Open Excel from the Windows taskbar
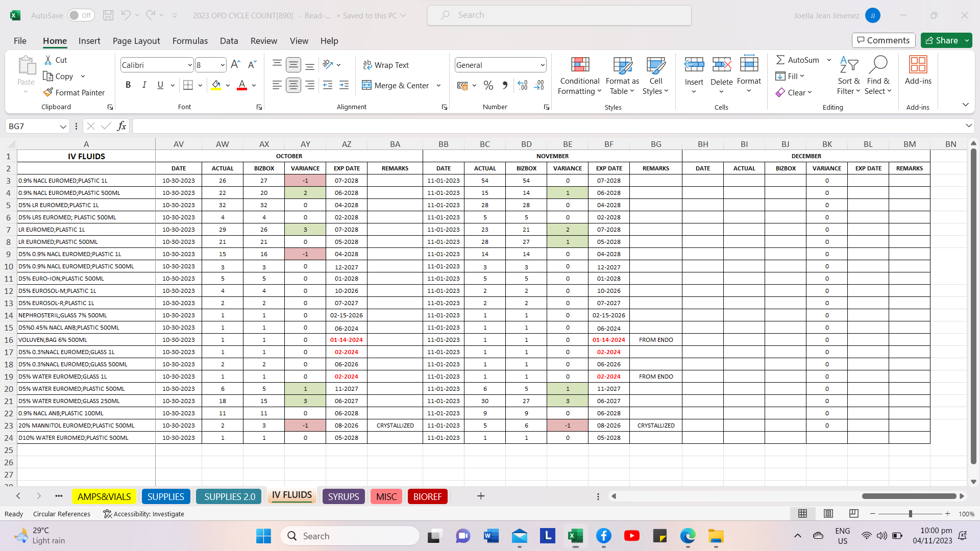The height and width of the screenshot is (551, 980). [x=575, y=536]
